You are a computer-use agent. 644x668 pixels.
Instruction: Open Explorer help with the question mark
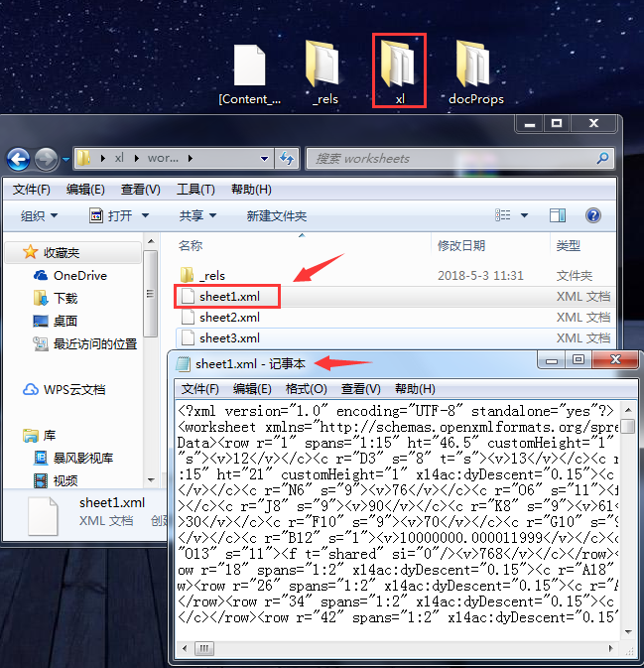pos(592,215)
